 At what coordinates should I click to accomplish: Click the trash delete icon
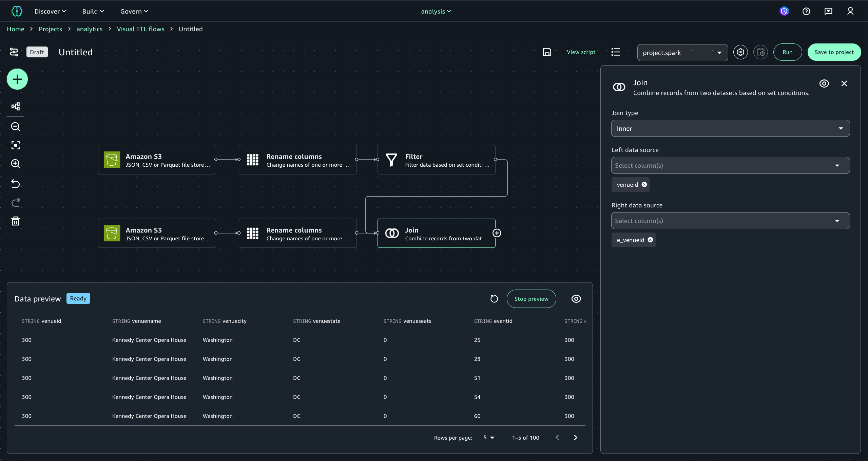click(16, 221)
